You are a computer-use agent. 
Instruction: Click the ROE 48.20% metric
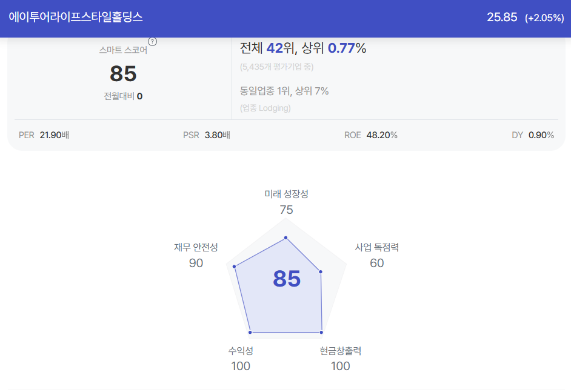click(371, 135)
